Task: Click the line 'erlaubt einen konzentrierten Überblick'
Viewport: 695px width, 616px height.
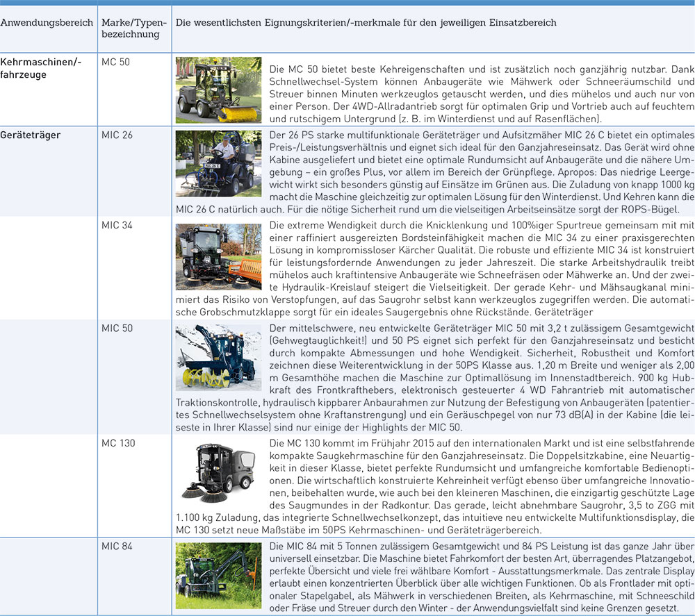Action: [x=482, y=583]
